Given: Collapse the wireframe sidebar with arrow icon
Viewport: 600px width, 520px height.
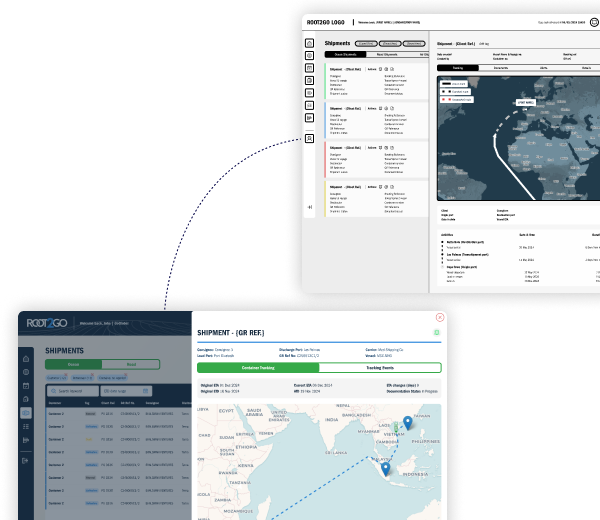Looking at the screenshot, I should point(310,207).
